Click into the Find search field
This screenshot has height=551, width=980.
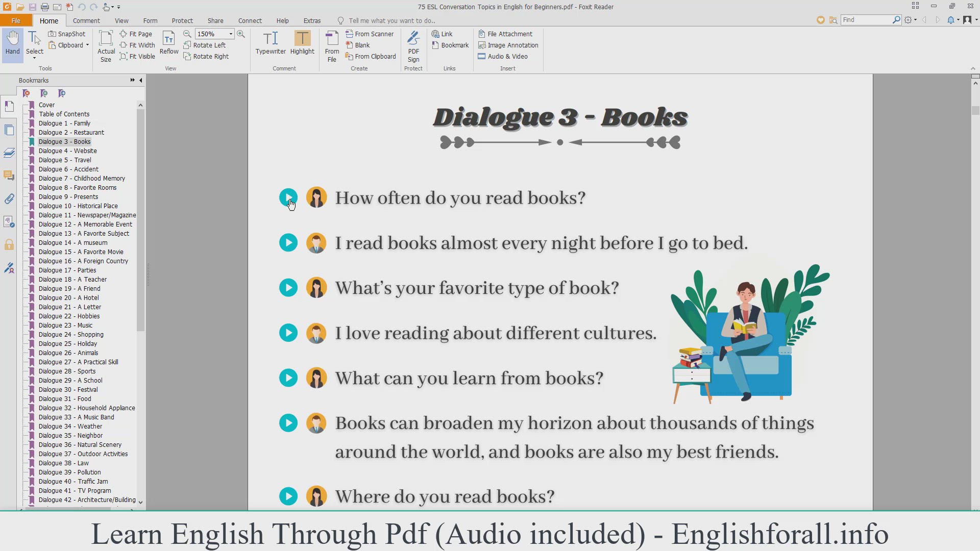click(x=865, y=20)
